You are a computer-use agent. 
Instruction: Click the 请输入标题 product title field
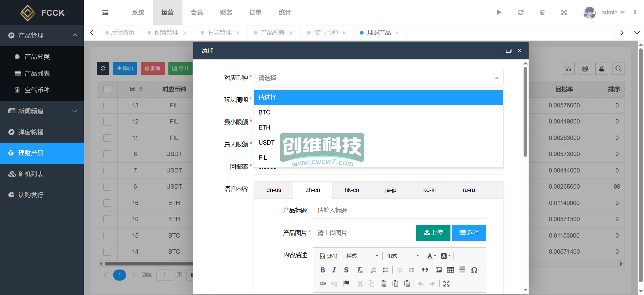point(399,211)
